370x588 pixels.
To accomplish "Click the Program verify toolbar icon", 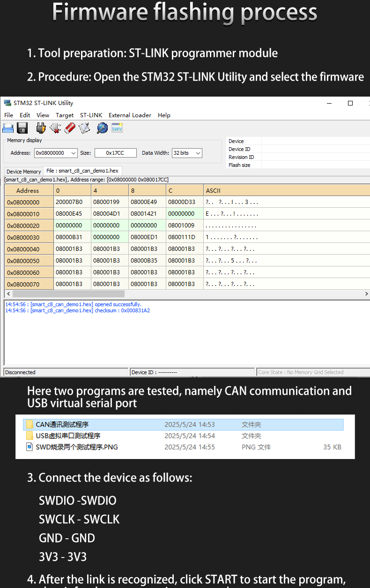I will coord(84,128).
